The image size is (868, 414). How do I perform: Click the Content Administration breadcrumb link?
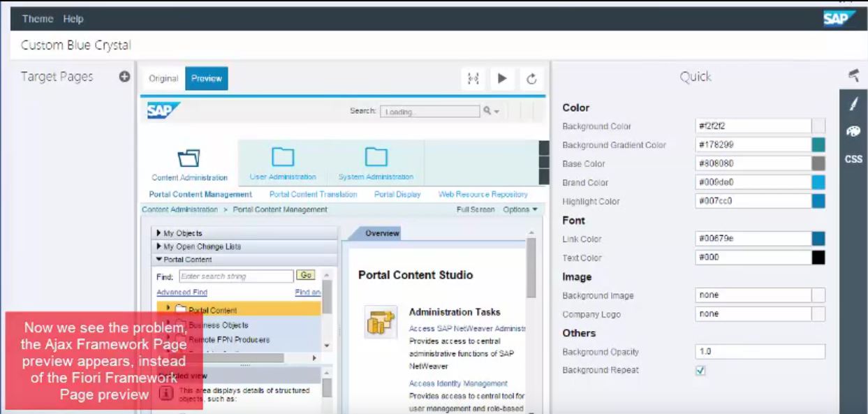(x=180, y=209)
